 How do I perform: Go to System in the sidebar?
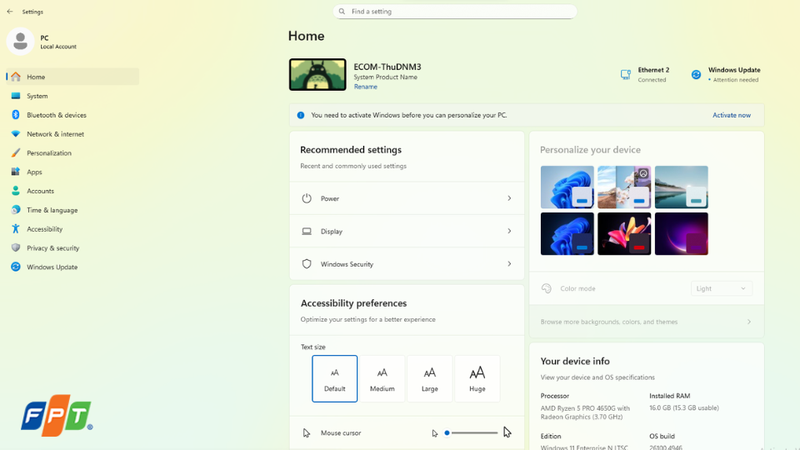pyautogui.click(x=72, y=96)
